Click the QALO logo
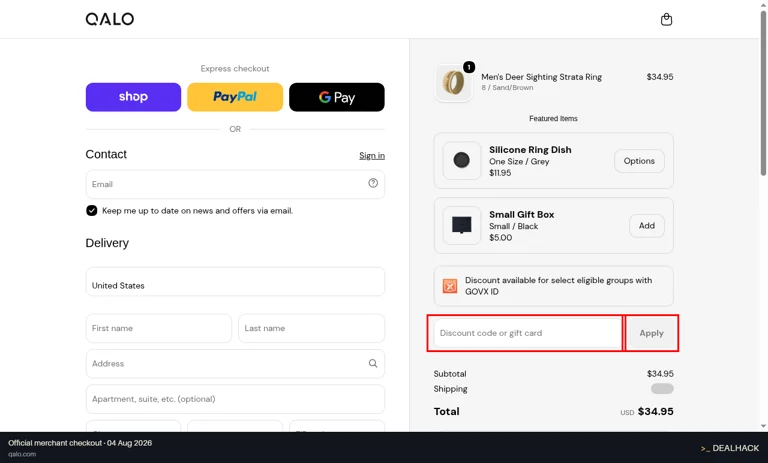The width and height of the screenshot is (768, 463). coord(110,19)
